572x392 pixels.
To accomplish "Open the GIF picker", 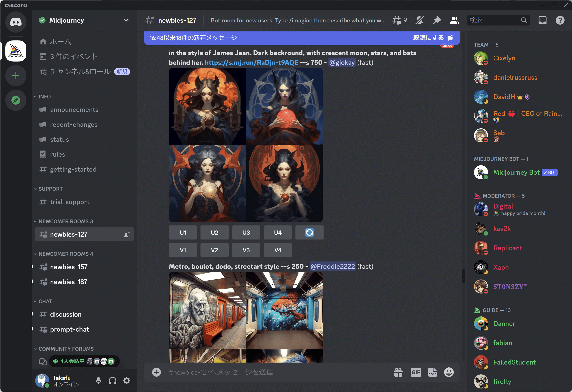I will [415, 372].
